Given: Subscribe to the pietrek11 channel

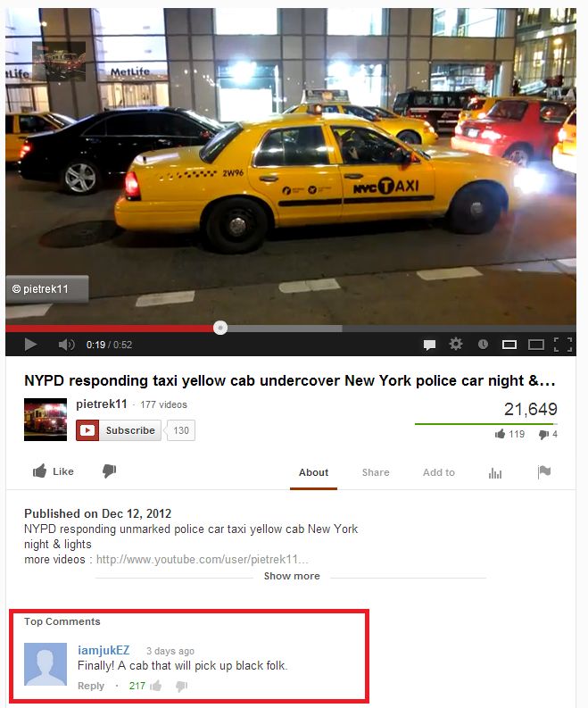Looking at the screenshot, I should (119, 430).
